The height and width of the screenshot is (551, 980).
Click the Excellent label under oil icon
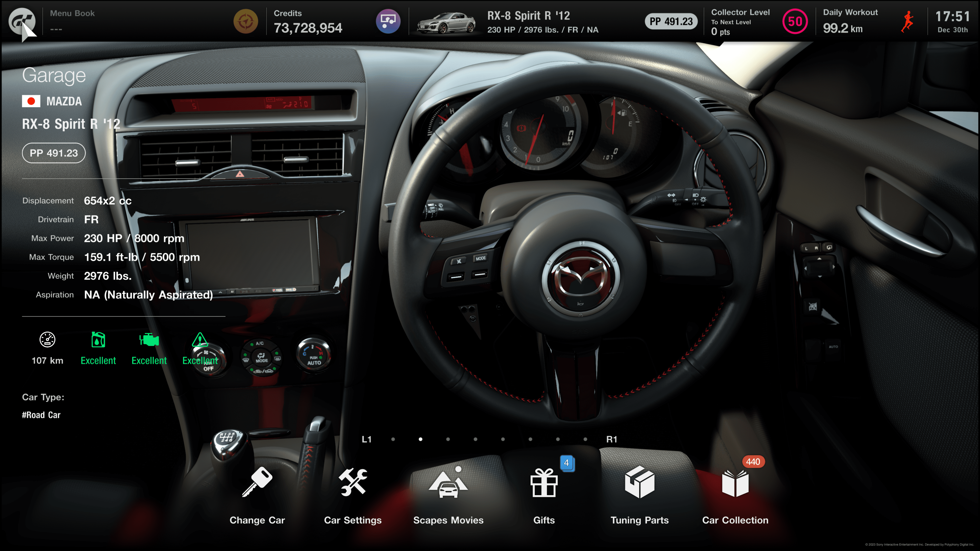click(x=98, y=360)
